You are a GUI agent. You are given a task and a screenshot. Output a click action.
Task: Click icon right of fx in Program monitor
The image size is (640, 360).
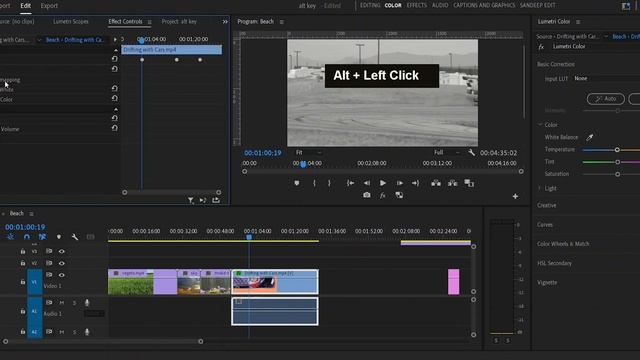point(399,195)
